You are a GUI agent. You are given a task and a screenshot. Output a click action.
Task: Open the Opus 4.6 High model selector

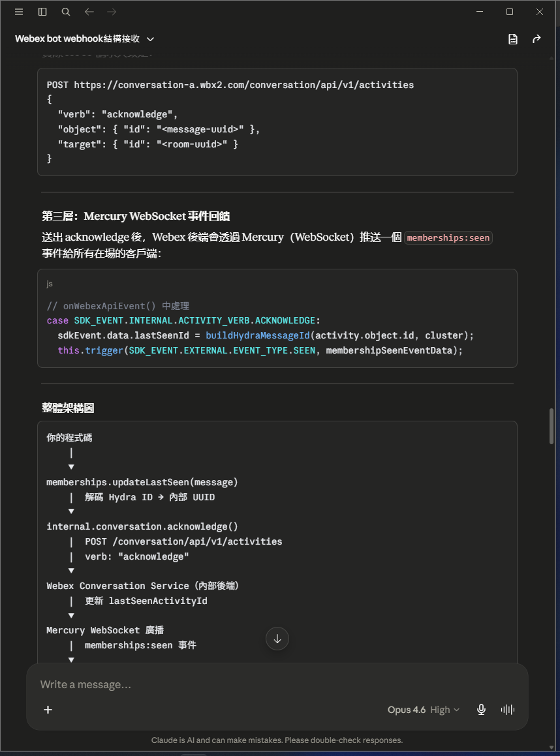point(423,710)
